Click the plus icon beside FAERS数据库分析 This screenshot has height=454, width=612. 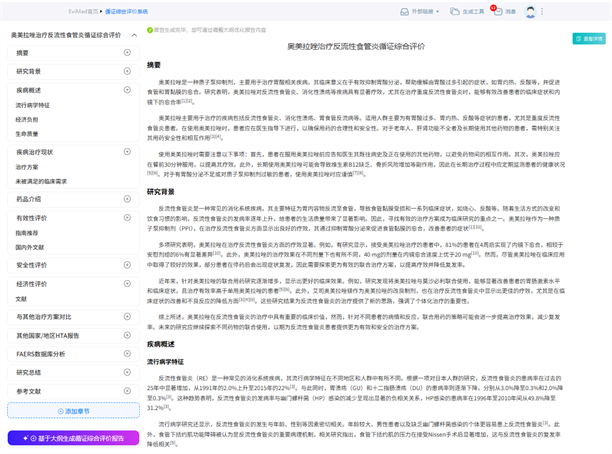pos(126,353)
